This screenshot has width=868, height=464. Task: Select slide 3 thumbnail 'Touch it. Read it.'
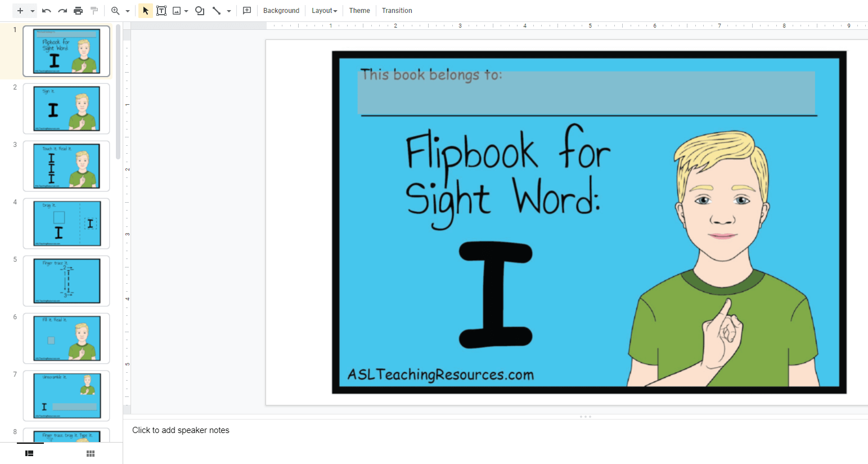pyautogui.click(x=66, y=166)
